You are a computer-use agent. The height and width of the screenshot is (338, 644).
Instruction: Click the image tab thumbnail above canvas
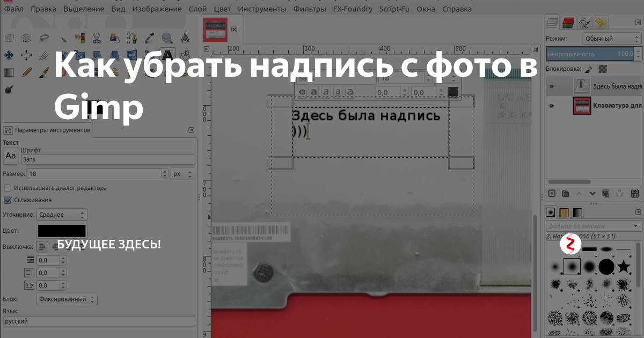[x=215, y=29]
